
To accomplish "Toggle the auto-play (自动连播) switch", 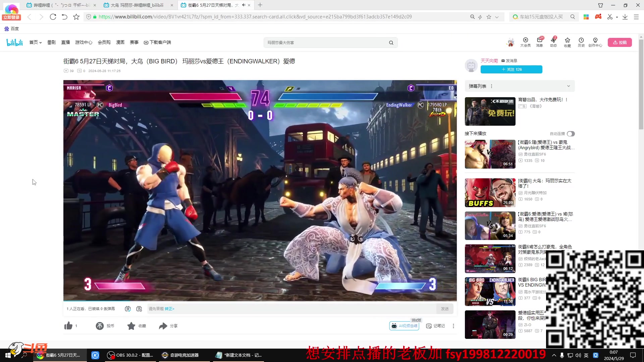I will 571,134.
